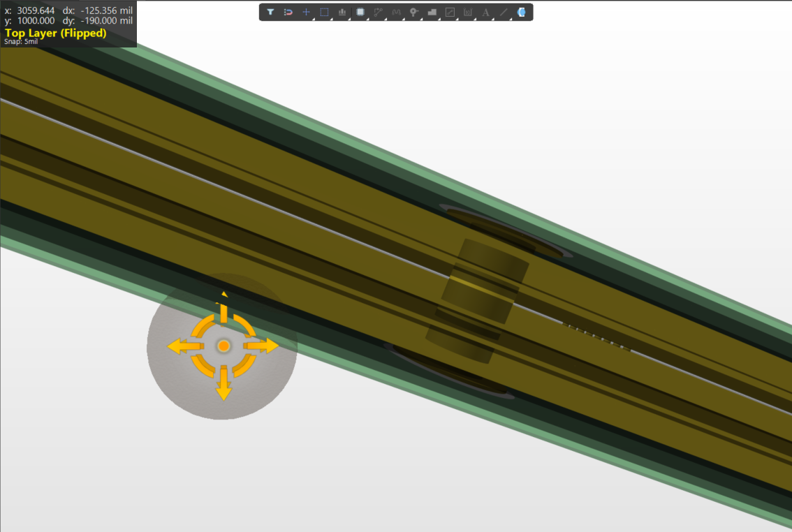
Task: Select the diagonal Place Line tool
Action: click(504, 12)
